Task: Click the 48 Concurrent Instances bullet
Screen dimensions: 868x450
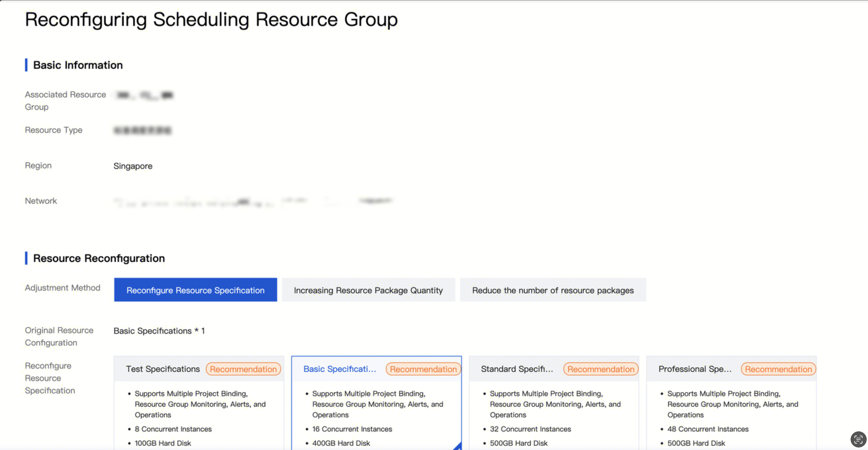Action: click(708, 429)
